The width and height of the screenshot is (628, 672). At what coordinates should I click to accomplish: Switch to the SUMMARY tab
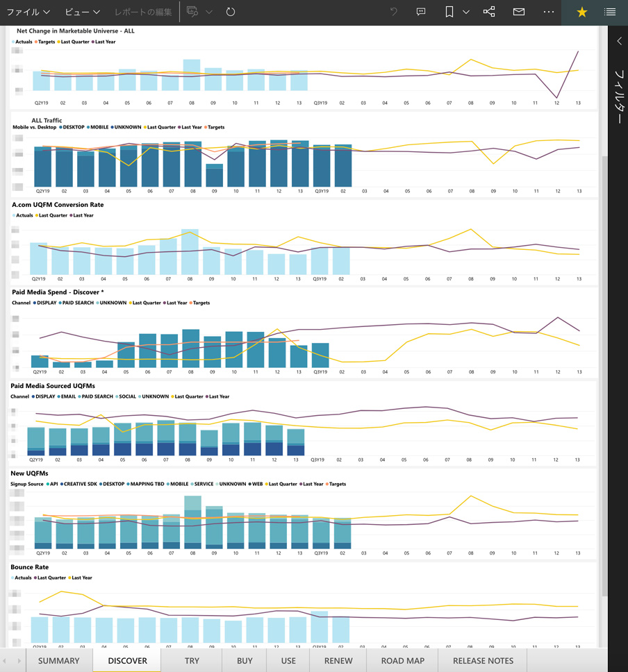(58, 660)
